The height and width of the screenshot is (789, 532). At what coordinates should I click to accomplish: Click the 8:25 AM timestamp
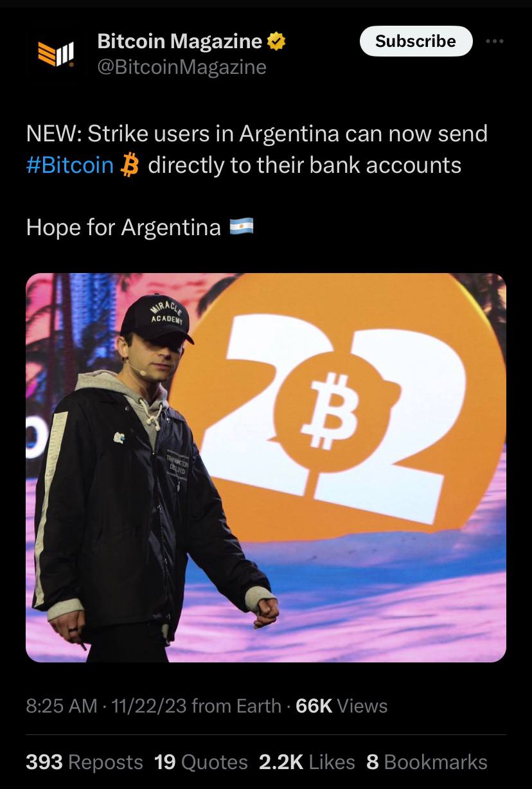point(62,706)
